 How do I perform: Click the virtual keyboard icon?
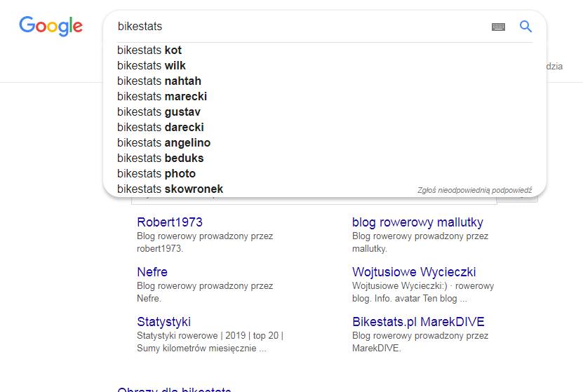tap(498, 27)
